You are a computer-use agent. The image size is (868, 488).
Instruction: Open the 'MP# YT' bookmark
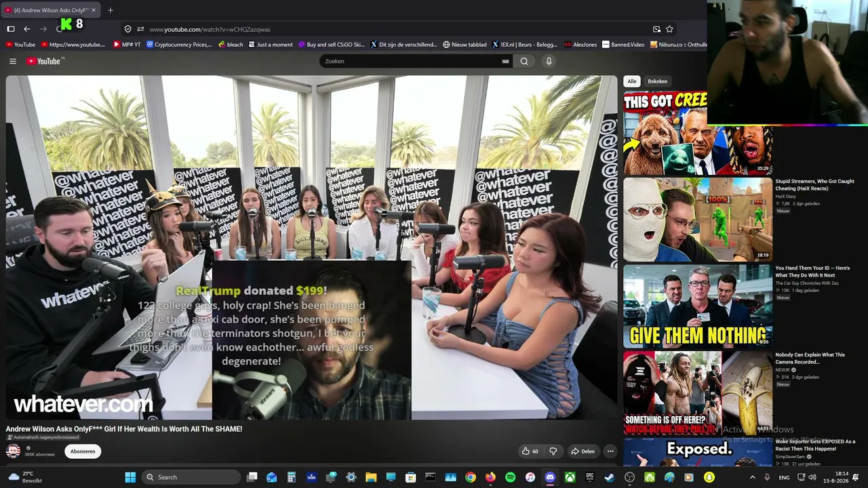[127, 45]
